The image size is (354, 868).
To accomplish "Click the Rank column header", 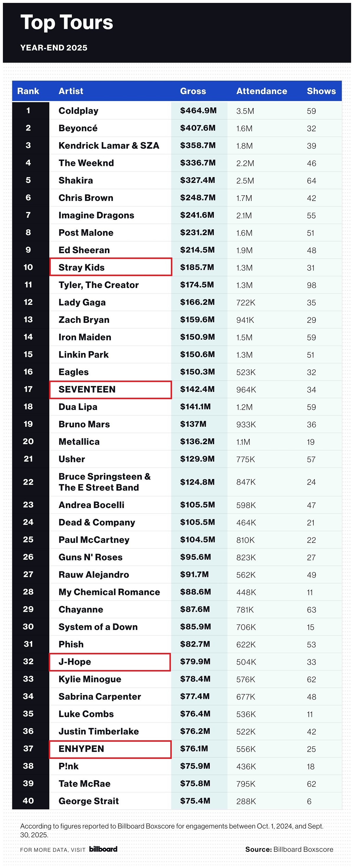I will [x=28, y=91].
